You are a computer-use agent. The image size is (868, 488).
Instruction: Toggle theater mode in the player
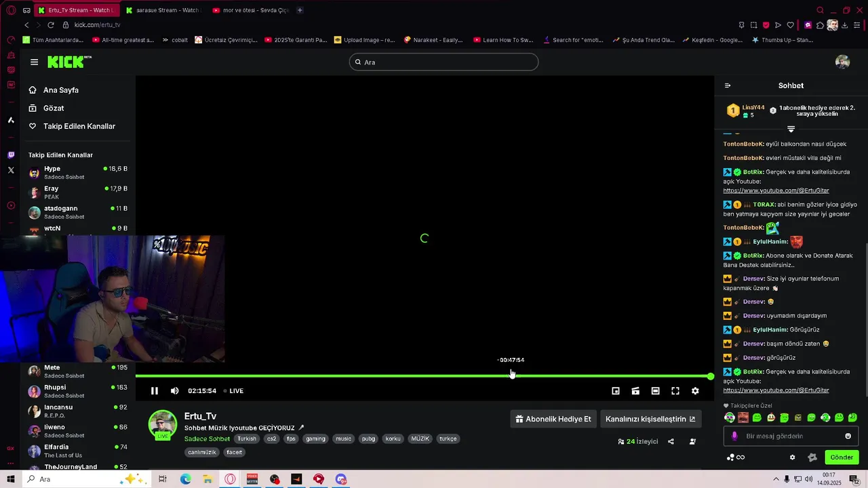[655, 391]
